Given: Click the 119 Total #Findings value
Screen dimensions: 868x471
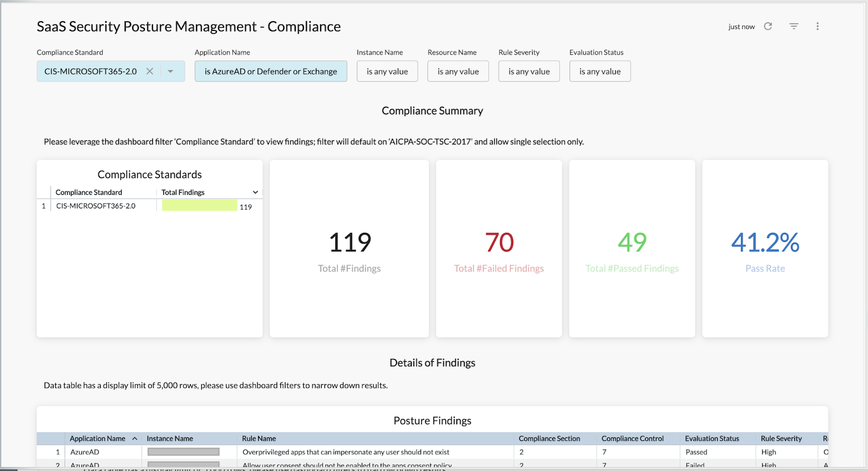Looking at the screenshot, I should 350,242.
